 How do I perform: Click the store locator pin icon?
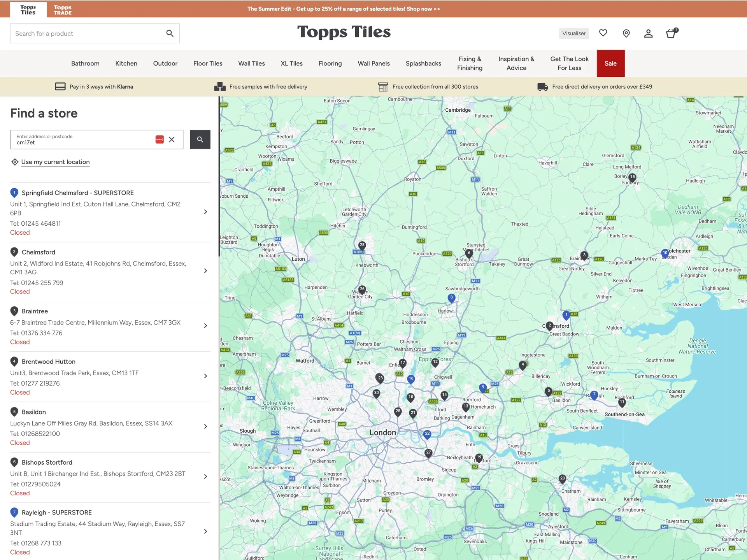pos(626,33)
